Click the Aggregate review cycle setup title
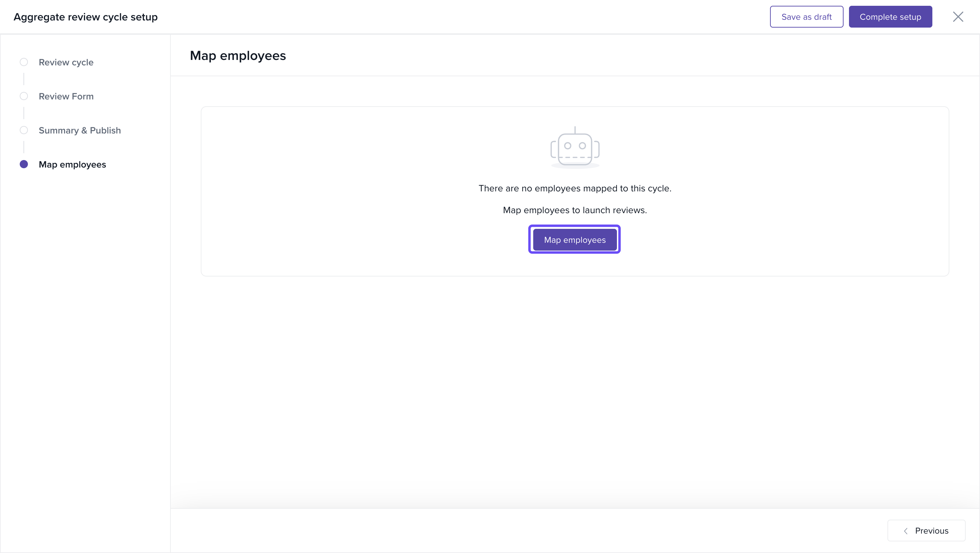The image size is (980, 553). [x=86, y=17]
